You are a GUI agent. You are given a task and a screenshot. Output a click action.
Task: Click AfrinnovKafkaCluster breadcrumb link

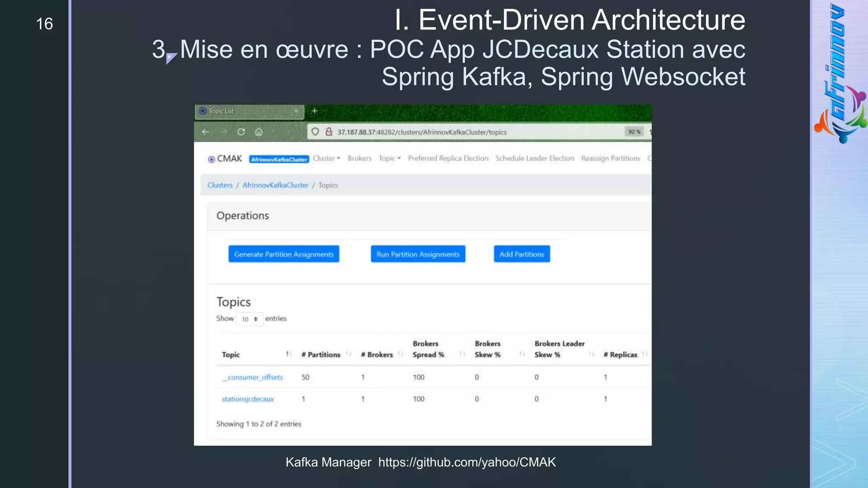[x=275, y=185]
